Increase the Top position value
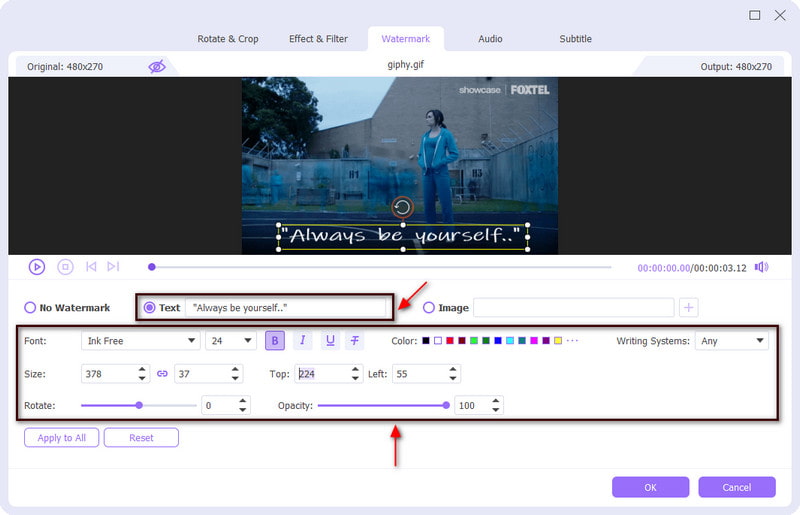This screenshot has height=515, width=800. 355,369
